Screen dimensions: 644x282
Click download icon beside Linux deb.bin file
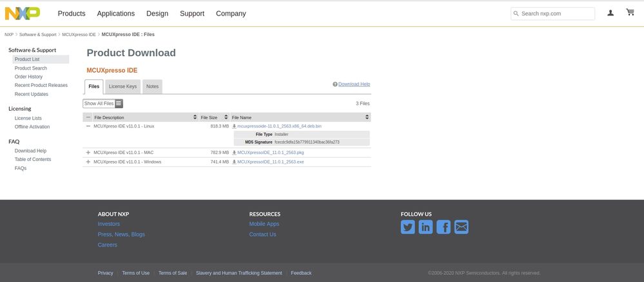pos(234,126)
